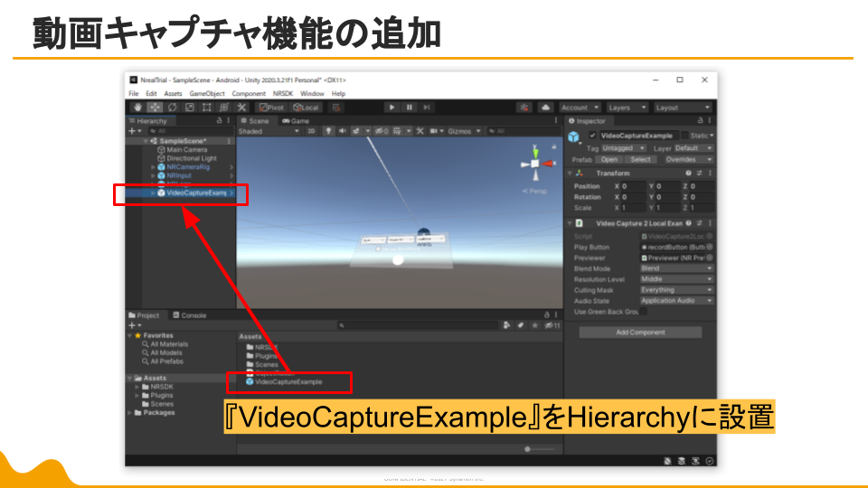This screenshot has width=868, height=488.
Task: Click the scene orientation gizmo center cube
Action: (x=534, y=164)
